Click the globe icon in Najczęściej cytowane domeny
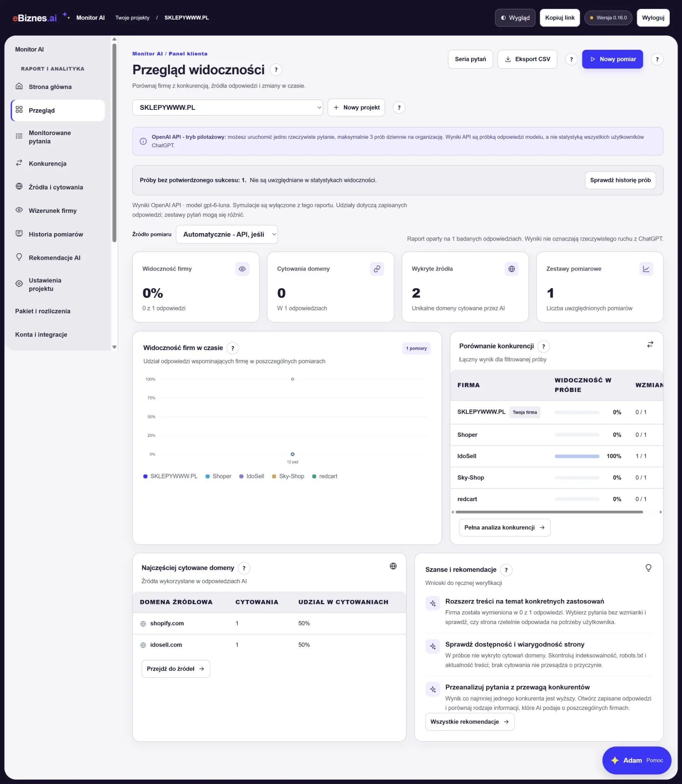 pyautogui.click(x=393, y=566)
